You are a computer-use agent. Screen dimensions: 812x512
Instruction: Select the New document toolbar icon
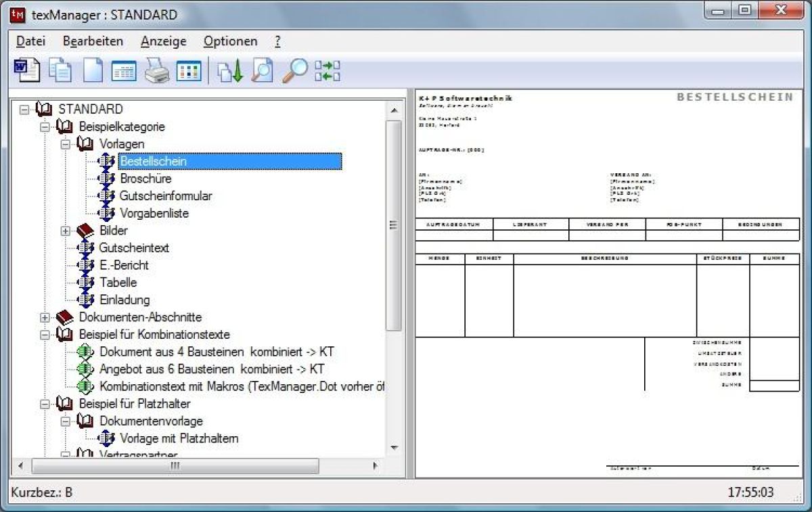click(93, 70)
